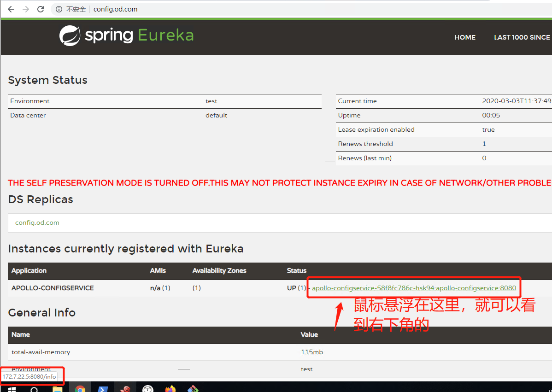552x392 pixels.
Task: Go to HOME in the Eureka navbar
Action: 465,37
